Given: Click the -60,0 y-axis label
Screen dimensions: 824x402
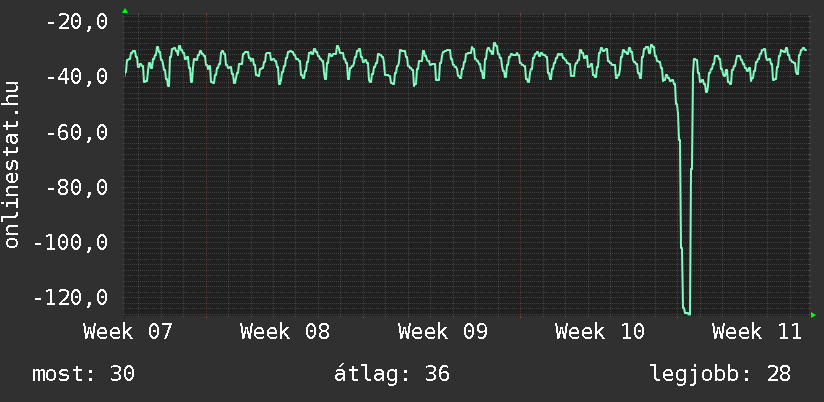Looking at the screenshot, I should point(76,132).
